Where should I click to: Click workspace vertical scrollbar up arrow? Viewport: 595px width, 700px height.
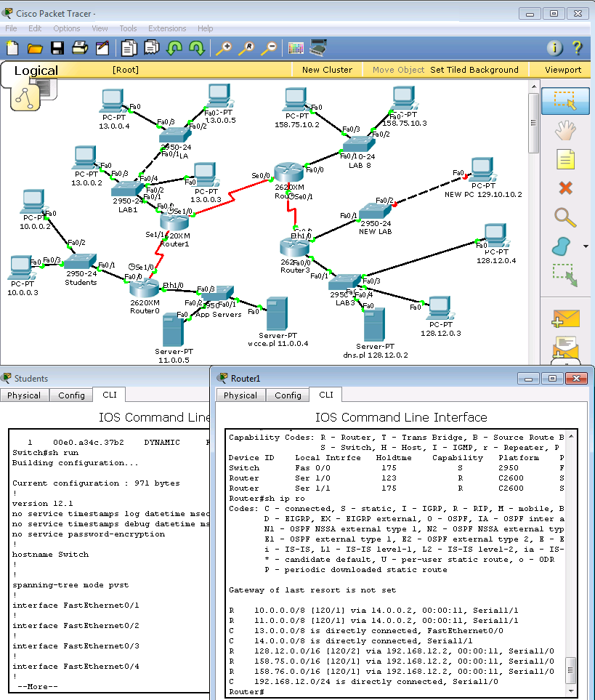(x=534, y=86)
